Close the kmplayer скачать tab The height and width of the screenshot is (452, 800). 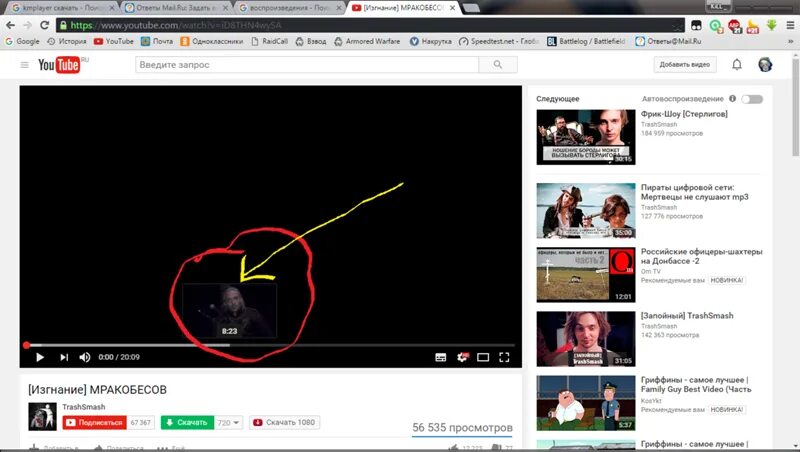click(x=112, y=8)
